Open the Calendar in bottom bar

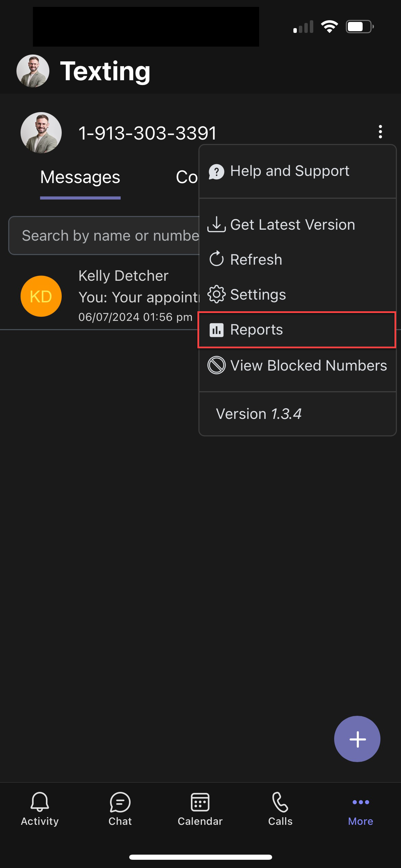click(200, 809)
